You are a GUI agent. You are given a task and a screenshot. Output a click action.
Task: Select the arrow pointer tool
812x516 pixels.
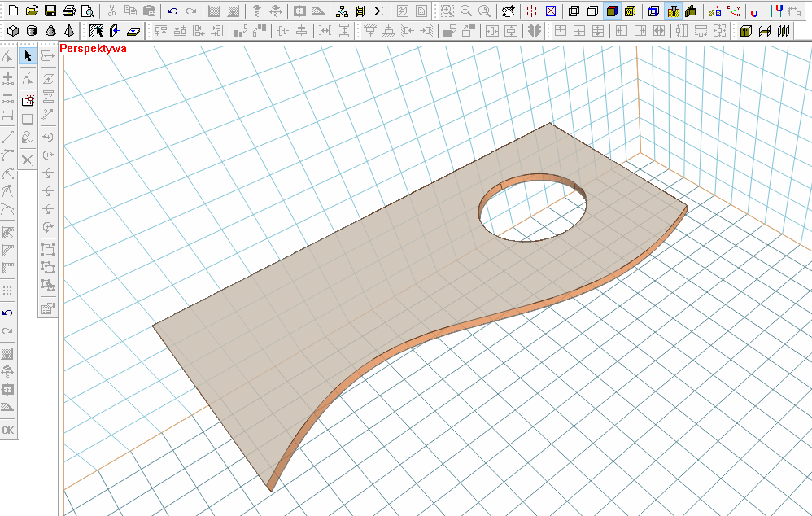28,55
